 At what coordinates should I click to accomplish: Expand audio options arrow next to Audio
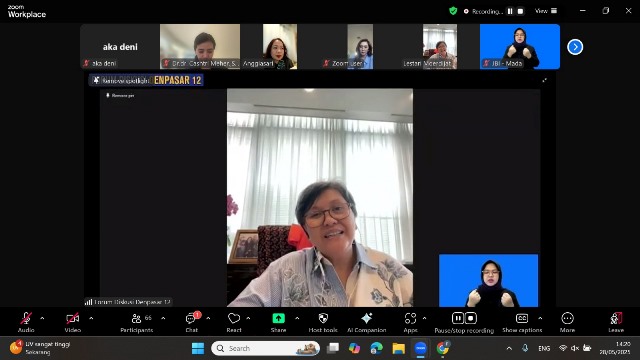coord(42,318)
